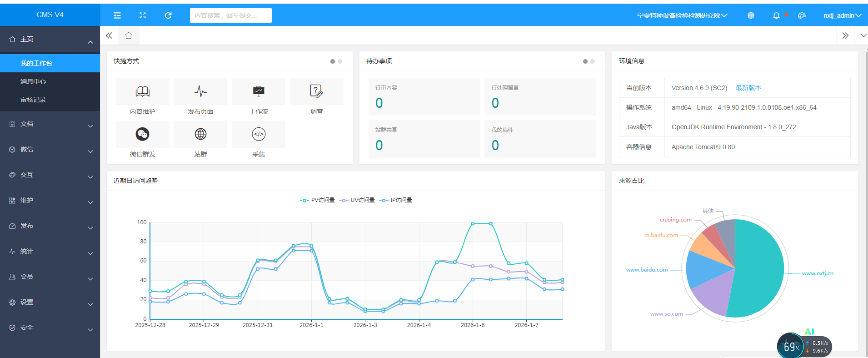Toggle IP访问量 series in chart legend

[x=396, y=200]
